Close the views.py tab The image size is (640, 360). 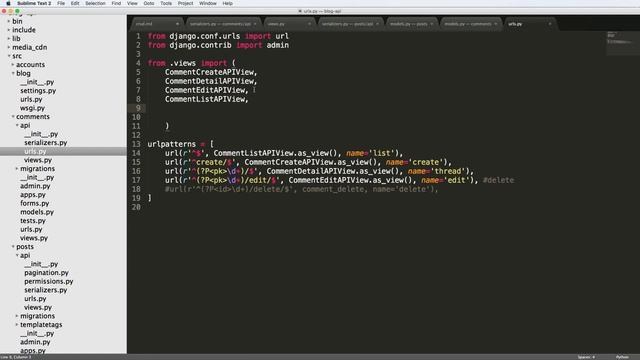(309, 24)
